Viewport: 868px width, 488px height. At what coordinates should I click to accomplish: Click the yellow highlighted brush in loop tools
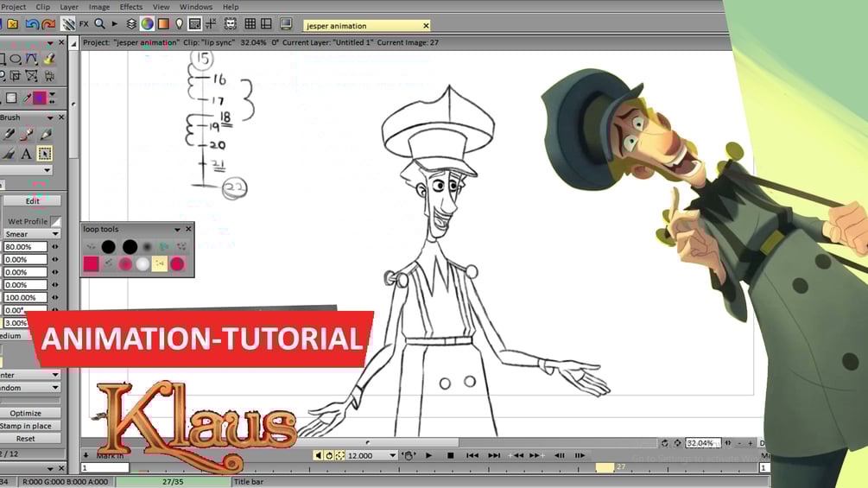(160, 264)
